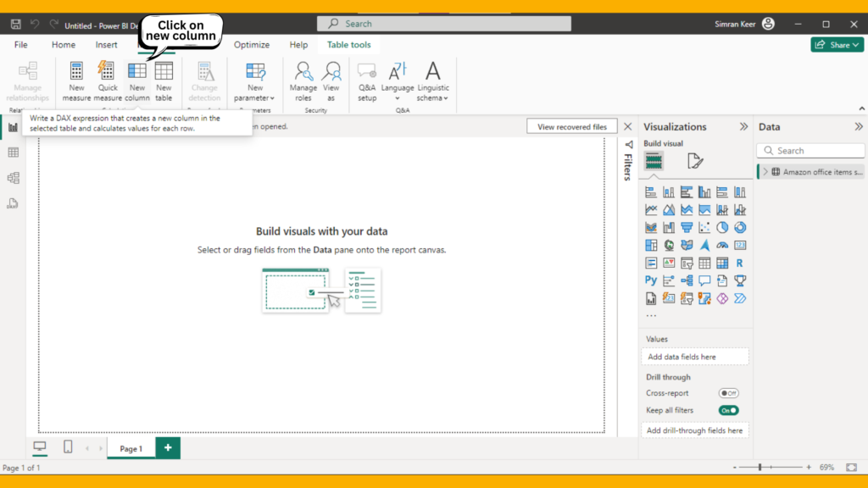Click the Build visual fields icon
Image resolution: width=868 pixels, height=488 pixels.
click(x=654, y=161)
